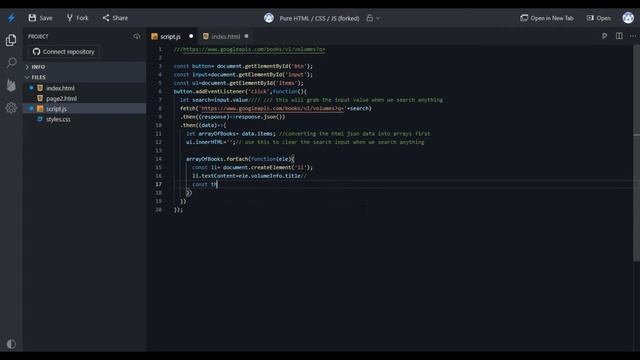
Task: Place cursor in line 14 arrayOfBooks.forEach
Action: coord(240,159)
